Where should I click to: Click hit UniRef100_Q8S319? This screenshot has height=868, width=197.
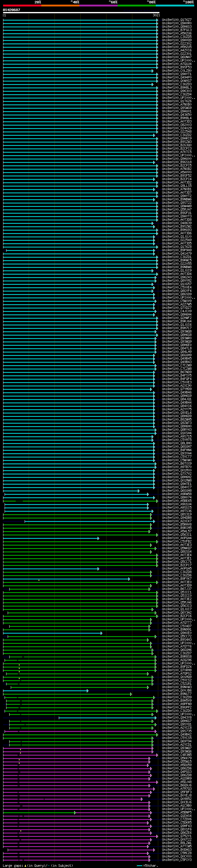(177, 515)
